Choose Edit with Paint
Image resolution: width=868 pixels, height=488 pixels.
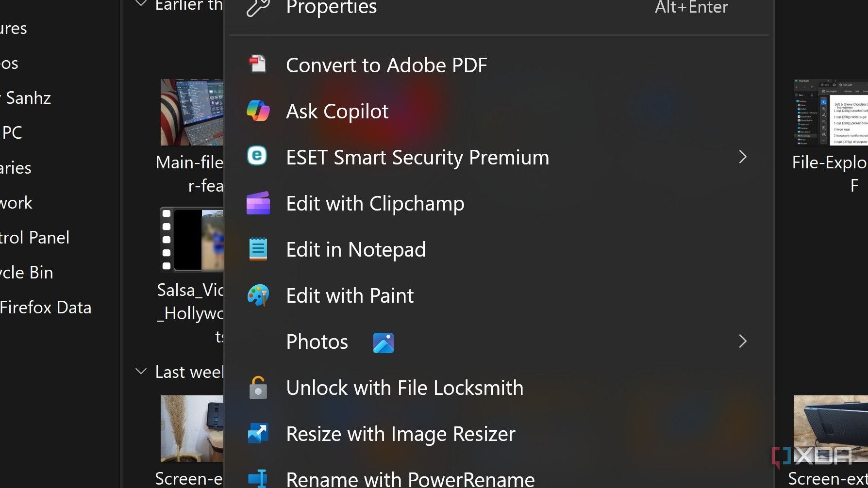point(499,295)
